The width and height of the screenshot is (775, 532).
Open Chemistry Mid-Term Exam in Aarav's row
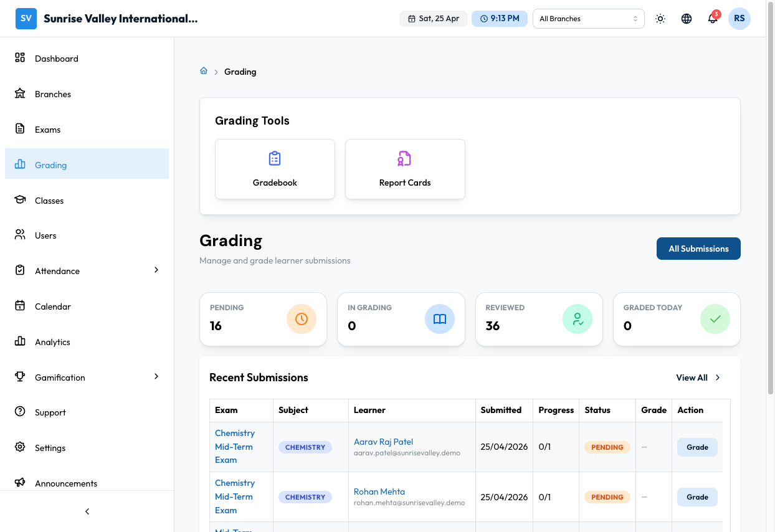[x=235, y=447]
